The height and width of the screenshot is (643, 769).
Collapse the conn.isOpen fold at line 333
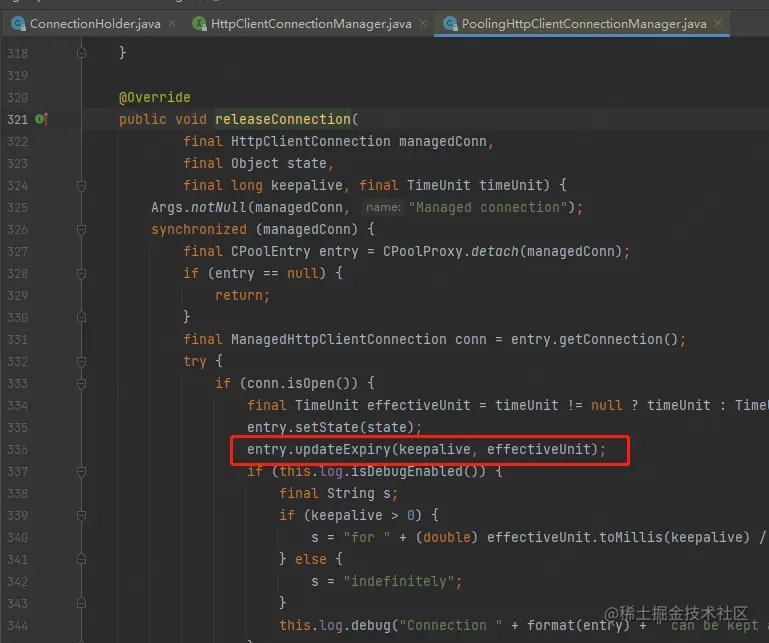click(81, 383)
